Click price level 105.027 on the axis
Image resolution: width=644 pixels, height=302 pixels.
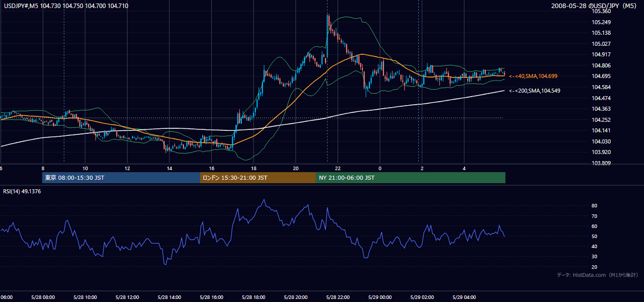pos(601,44)
